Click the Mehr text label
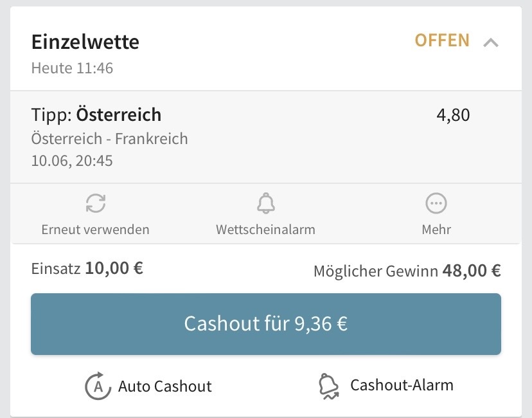Screen dimensions: 532x418 [x=436, y=230]
